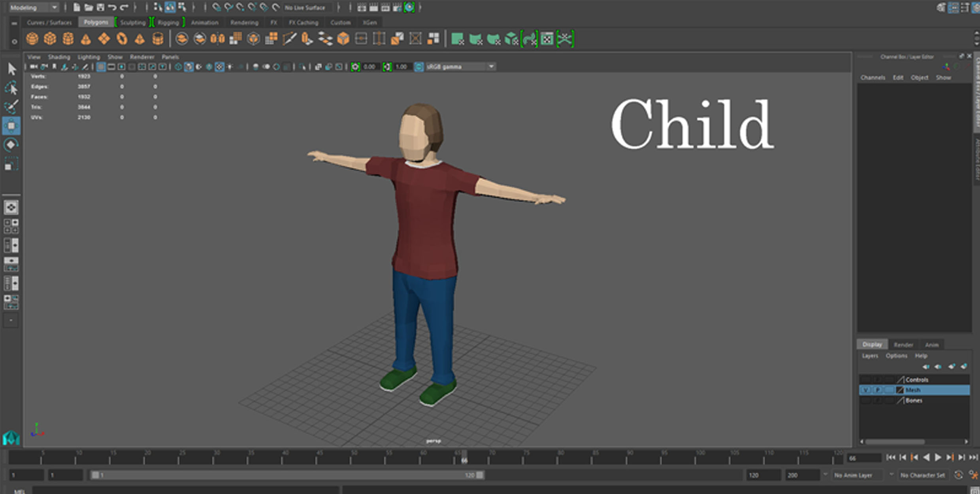
Task: Open the Modeling menu set dropdown
Action: (55, 7)
